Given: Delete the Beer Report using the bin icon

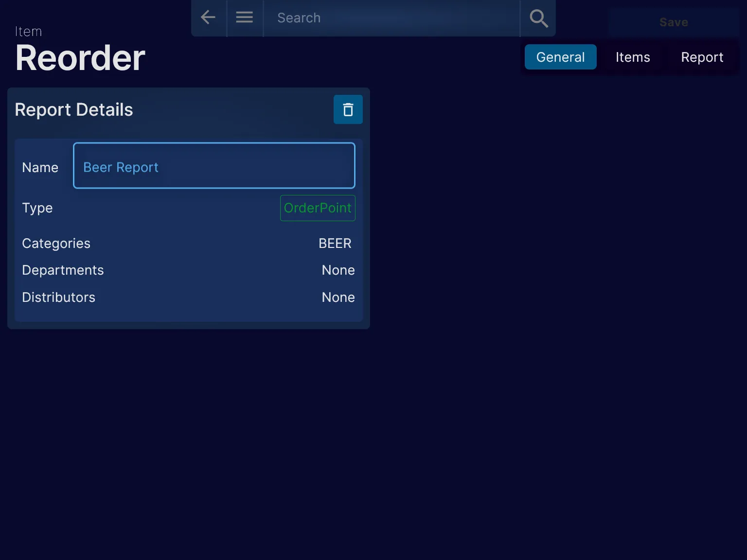Looking at the screenshot, I should [x=348, y=109].
